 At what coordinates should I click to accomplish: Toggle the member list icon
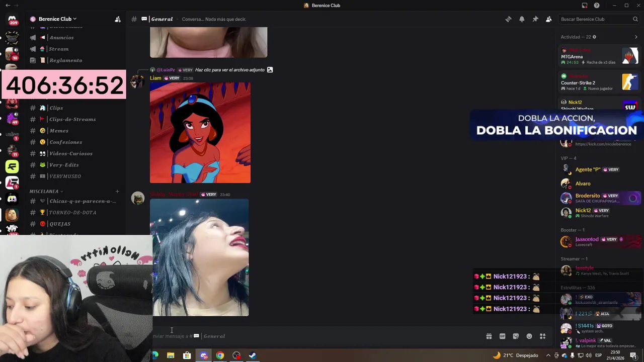548,19
